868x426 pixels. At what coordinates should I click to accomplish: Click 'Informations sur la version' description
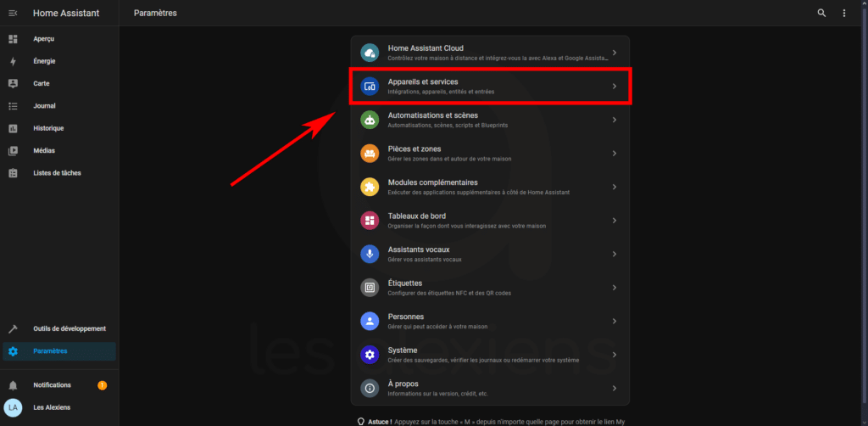coord(438,394)
